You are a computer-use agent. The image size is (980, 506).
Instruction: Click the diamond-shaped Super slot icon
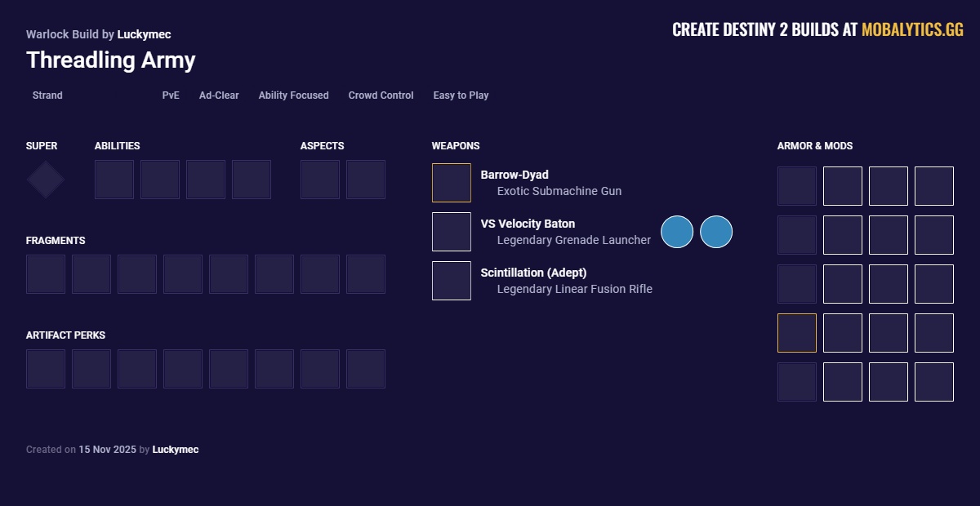[x=46, y=180]
